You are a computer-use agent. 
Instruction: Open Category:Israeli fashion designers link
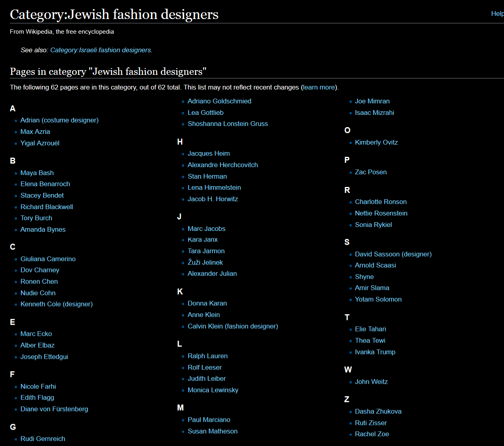click(101, 50)
